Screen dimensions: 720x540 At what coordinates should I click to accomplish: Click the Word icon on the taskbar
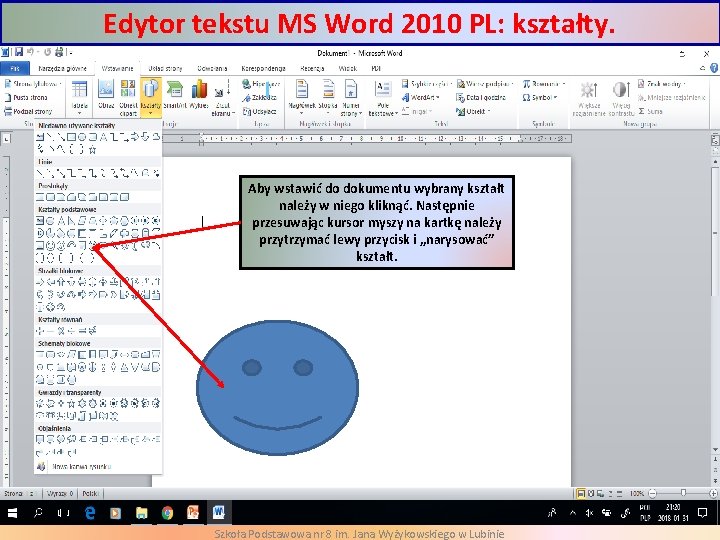pos(219,513)
